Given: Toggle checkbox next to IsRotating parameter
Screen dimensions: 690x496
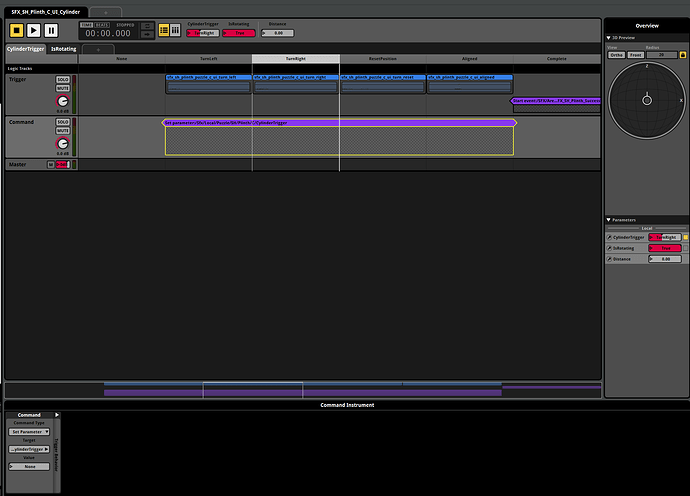Looking at the screenshot, I should coord(686,248).
